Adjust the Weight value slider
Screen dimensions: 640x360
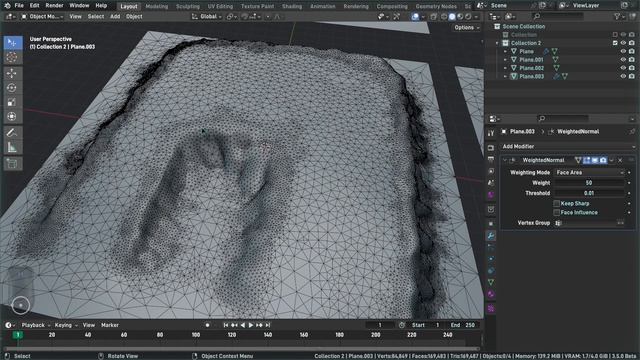[589, 183]
